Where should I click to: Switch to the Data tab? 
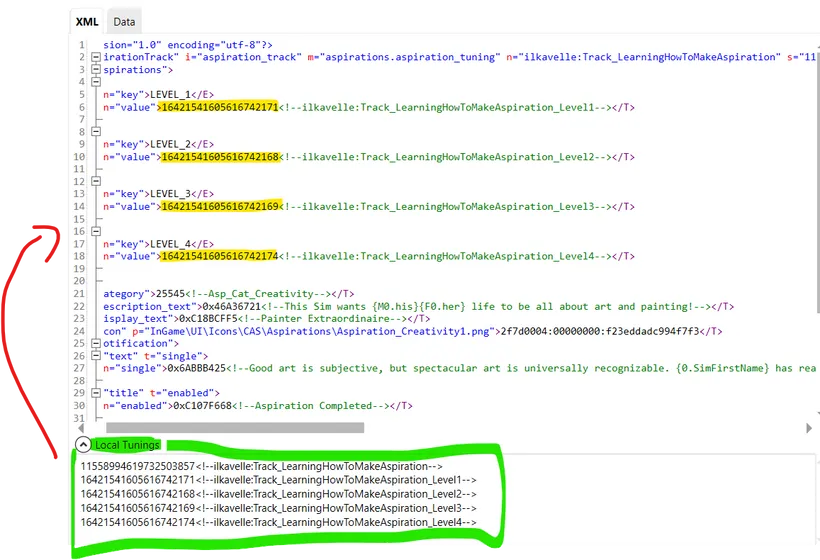(124, 21)
